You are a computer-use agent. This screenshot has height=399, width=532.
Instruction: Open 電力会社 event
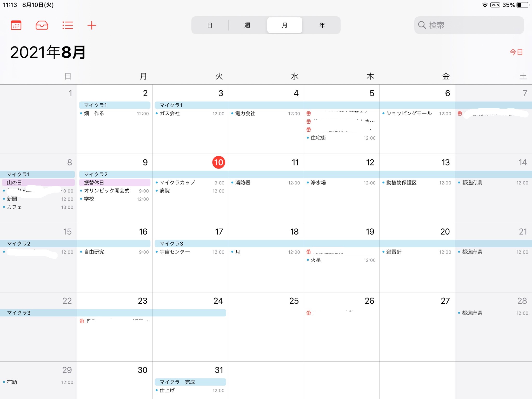point(266,114)
